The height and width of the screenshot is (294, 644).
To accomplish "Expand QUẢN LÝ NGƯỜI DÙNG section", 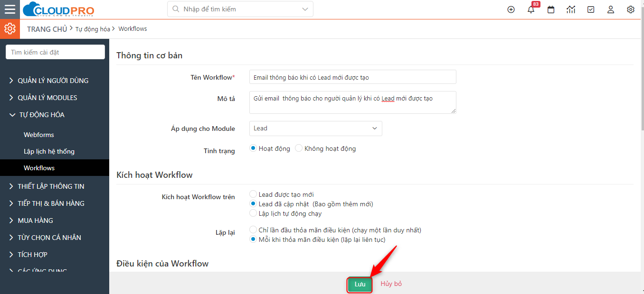I will [x=49, y=81].
